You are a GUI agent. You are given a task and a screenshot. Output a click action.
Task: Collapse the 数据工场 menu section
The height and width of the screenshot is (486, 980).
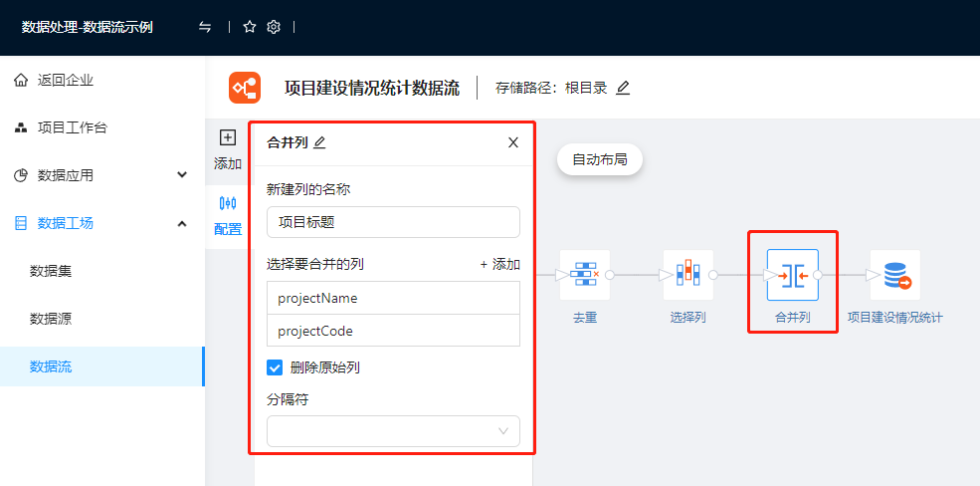click(181, 223)
